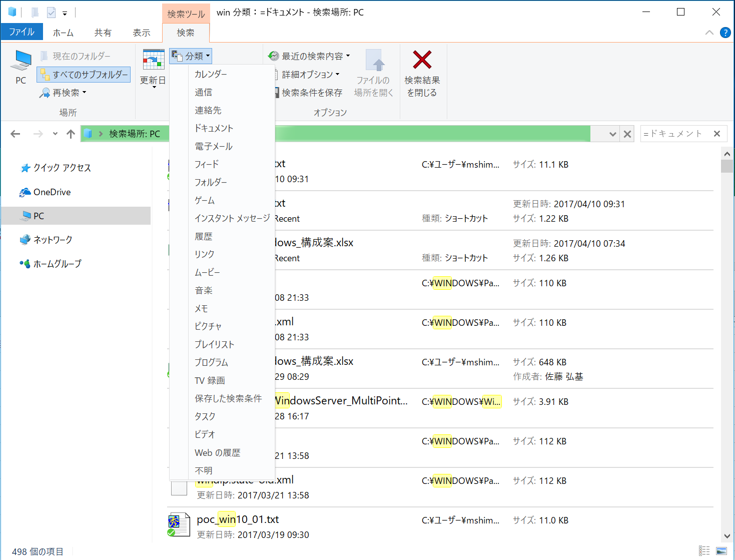Open the quick access toolbar customize arrow
This screenshot has height=560, width=735.
tap(65, 13)
